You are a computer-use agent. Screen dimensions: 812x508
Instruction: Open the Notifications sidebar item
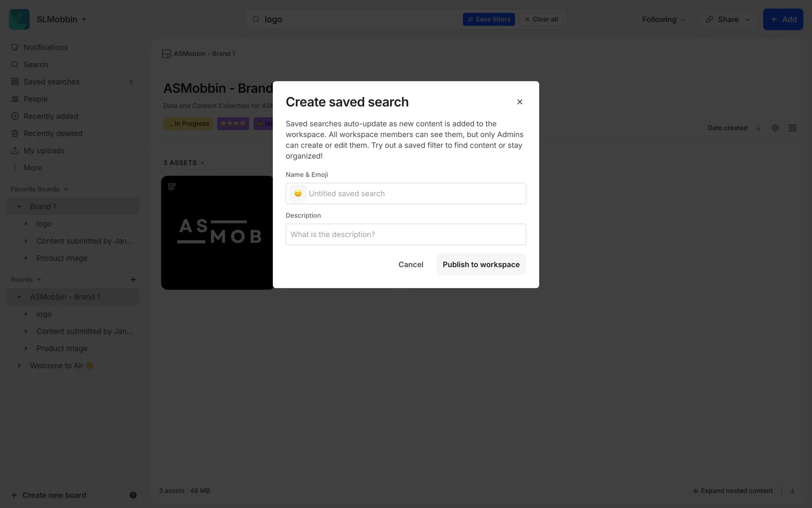click(46, 47)
